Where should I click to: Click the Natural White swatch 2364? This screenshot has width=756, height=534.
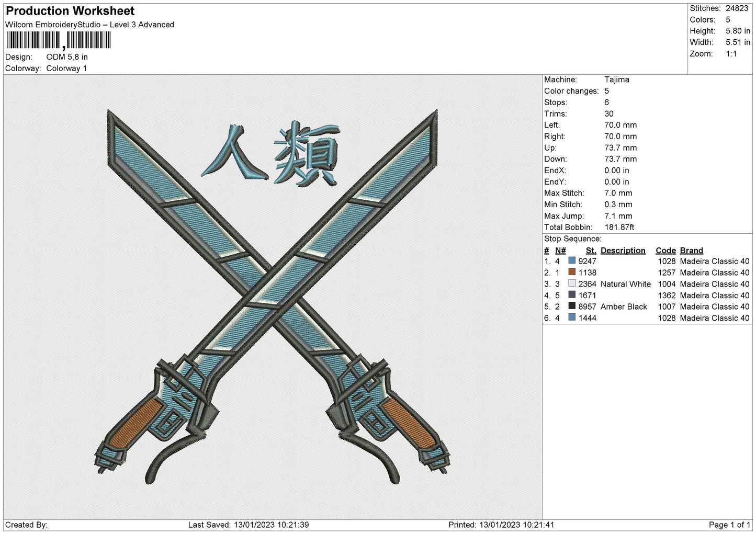[572, 283]
